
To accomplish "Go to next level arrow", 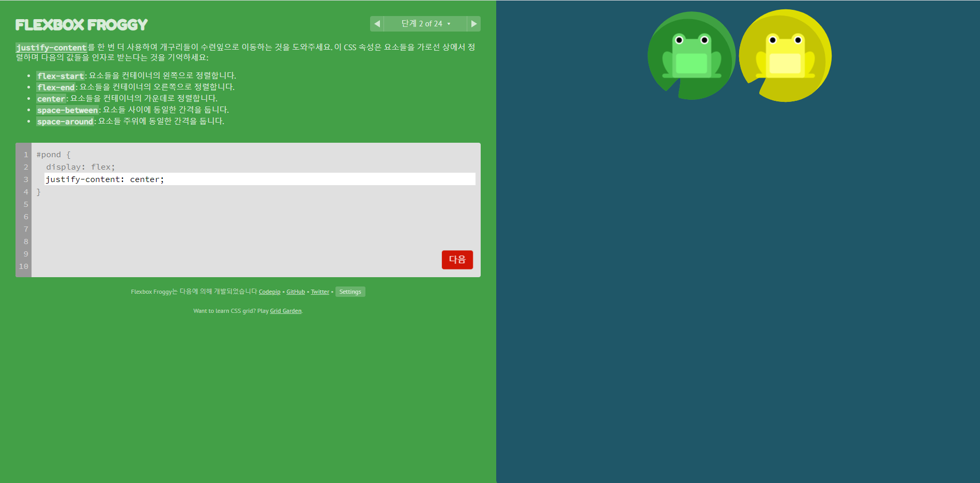I will (473, 24).
